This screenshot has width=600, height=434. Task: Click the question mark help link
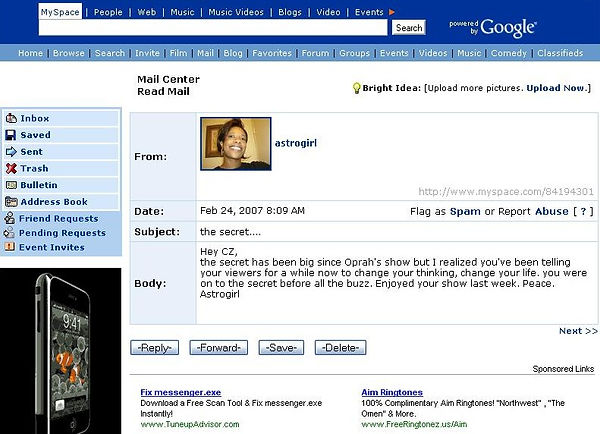pyautogui.click(x=583, y=211)
